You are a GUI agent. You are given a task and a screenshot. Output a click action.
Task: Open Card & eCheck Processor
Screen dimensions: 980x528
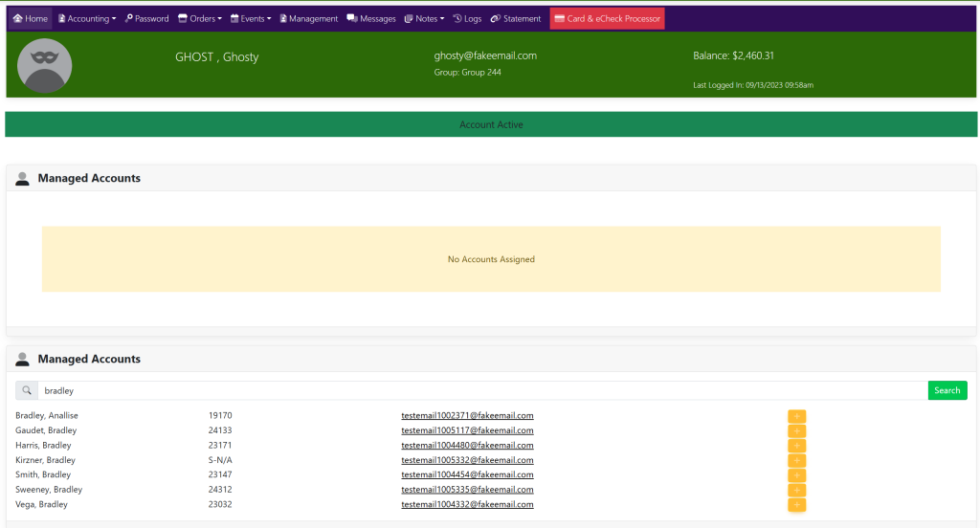click(x=607, y=19)
